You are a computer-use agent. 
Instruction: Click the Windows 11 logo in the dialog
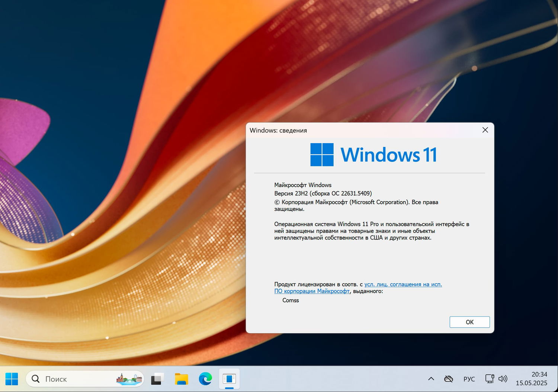pyautogui.click(x=373, y=155)
